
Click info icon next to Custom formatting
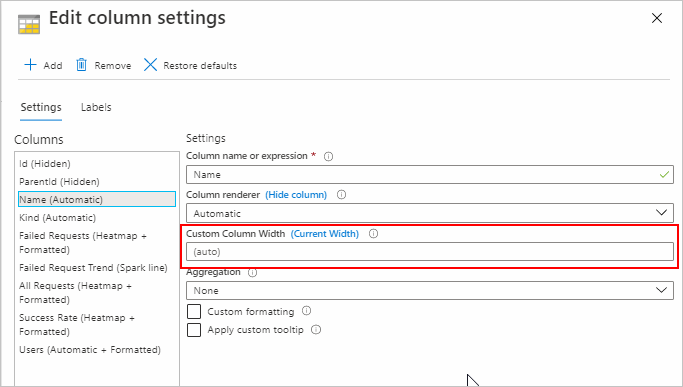coord(307,311)
